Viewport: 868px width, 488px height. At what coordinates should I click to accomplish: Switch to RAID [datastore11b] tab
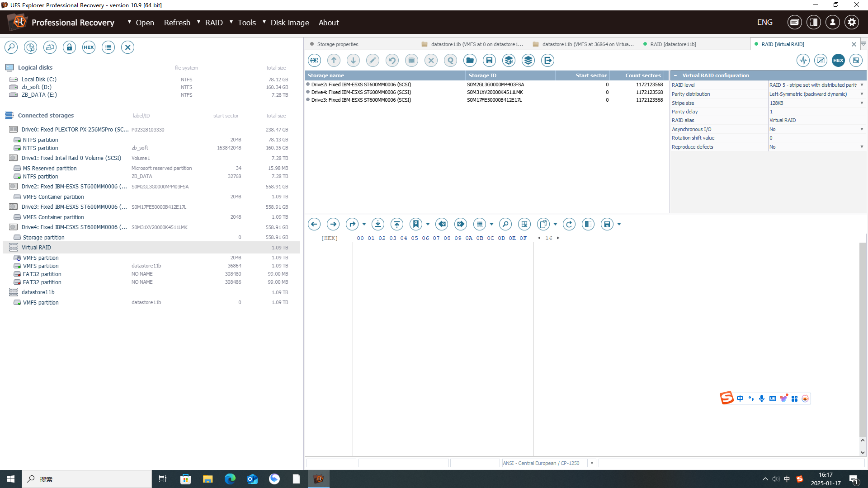point(673,44)
